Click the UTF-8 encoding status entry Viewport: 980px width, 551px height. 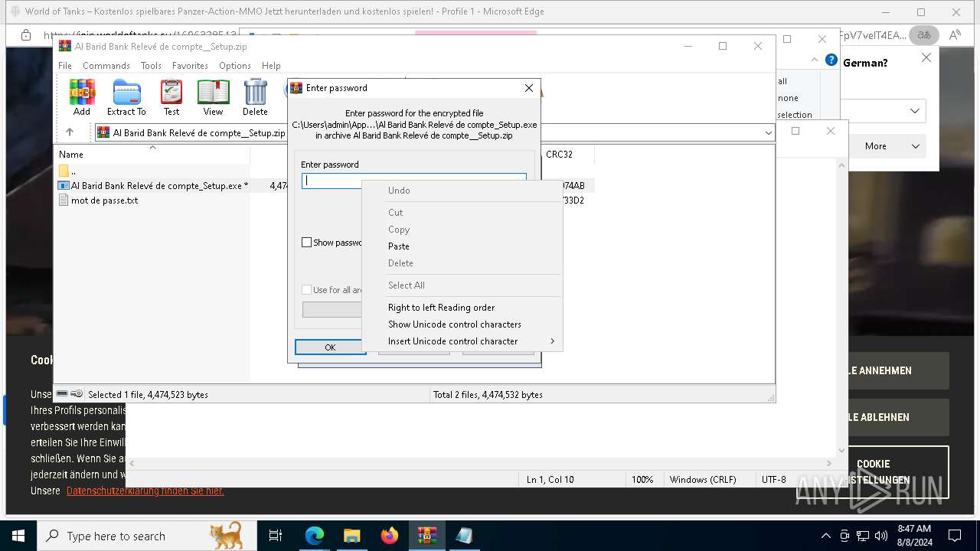tap(773, 480)
